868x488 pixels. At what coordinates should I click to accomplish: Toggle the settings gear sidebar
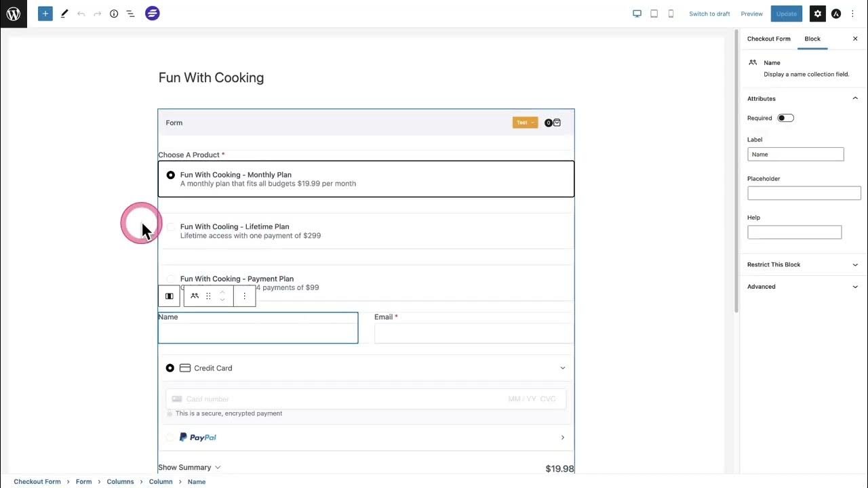coord(818,14)
